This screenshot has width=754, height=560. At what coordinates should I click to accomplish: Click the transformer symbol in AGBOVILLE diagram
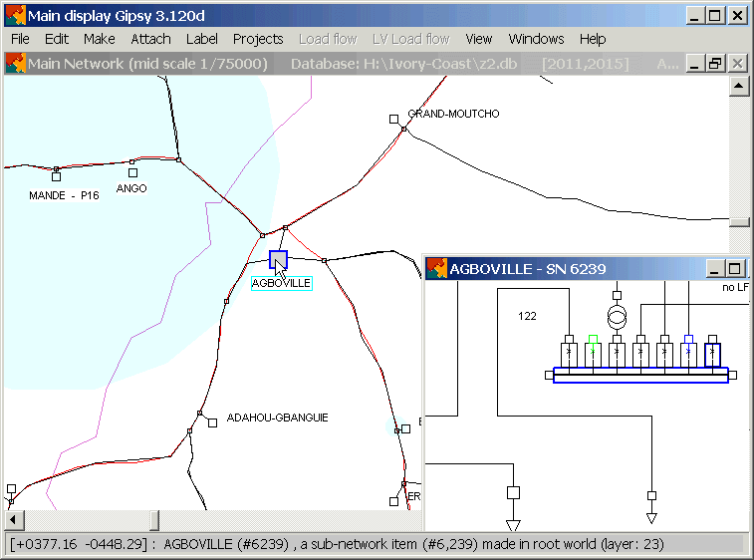(x=617, y=318)
